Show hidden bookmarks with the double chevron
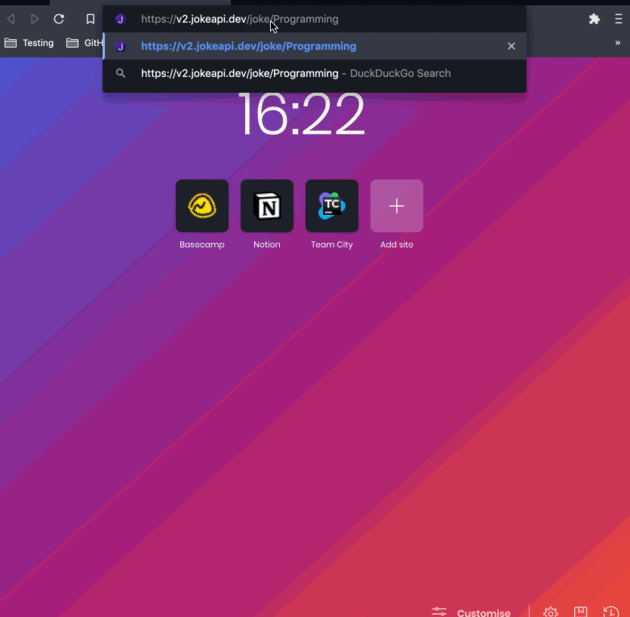The width and height of the screenshot is (630, 617). 618,43
